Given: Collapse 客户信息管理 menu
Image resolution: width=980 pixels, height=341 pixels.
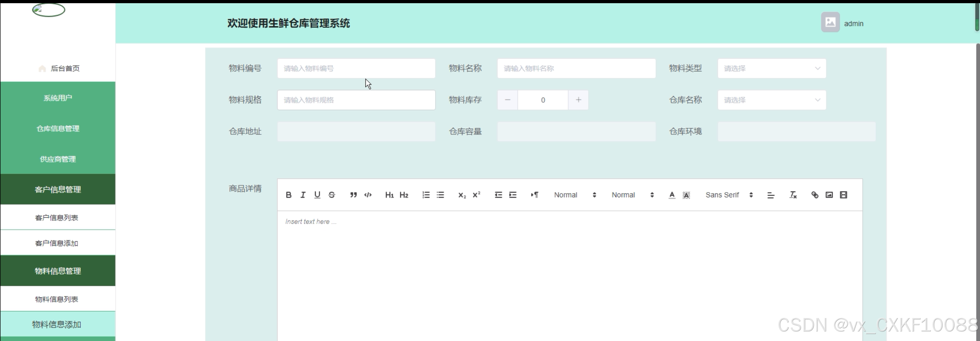Looking at the screenshot, I should pyautogui.click(x=58, y=190).
